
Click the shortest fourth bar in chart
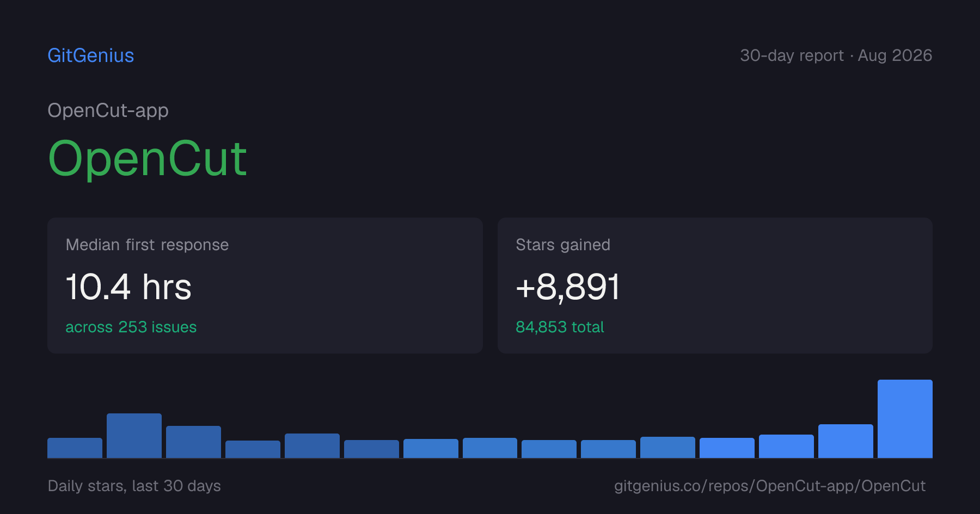click(253, 449)
